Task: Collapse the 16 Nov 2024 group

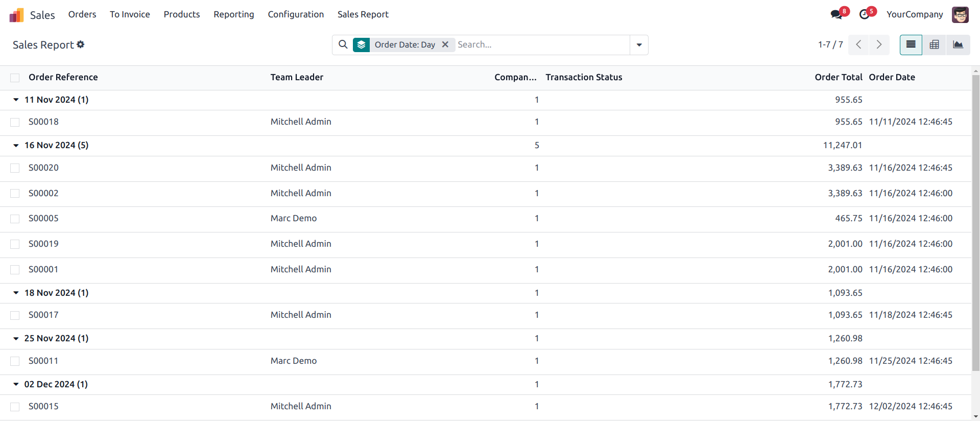Action: [16, 145]
